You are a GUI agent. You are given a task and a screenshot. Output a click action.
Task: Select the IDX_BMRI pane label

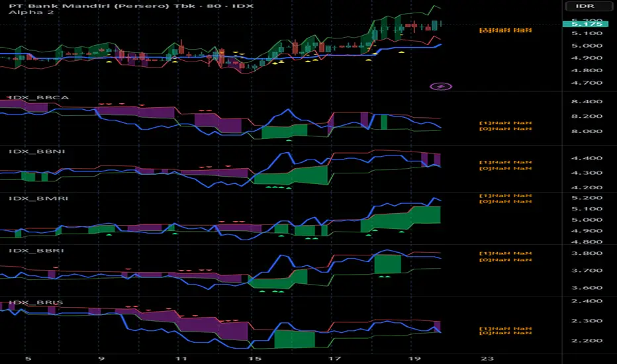(x=38, y=199)
